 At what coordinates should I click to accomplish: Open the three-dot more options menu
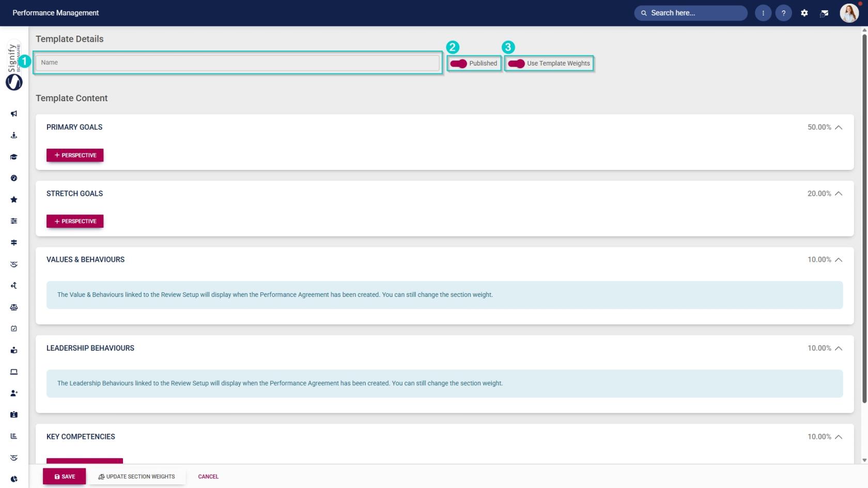coord(763,13)
